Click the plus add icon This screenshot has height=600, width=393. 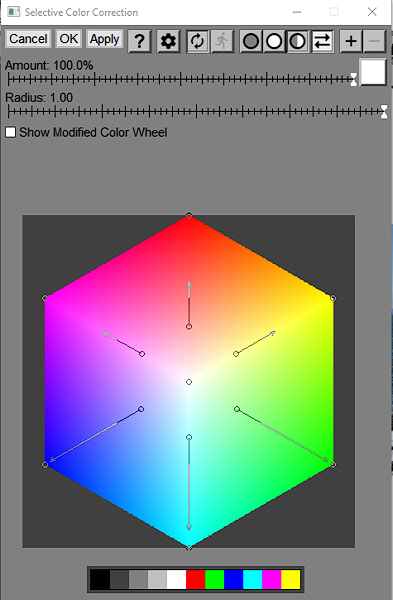tap(351, 41)
